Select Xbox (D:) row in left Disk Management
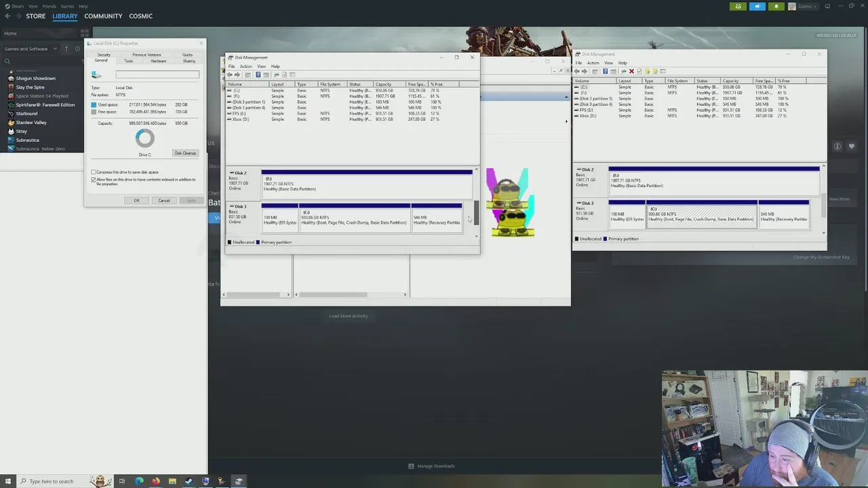 (351, 119)
